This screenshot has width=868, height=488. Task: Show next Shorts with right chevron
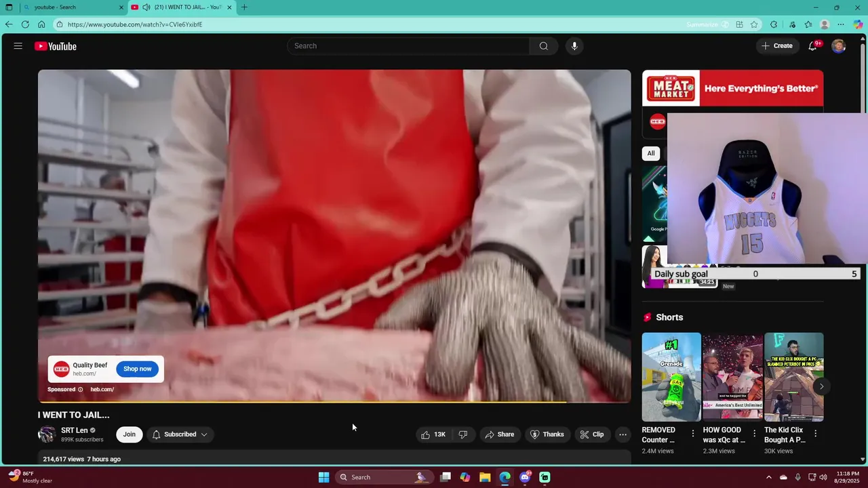pos(821,386)
